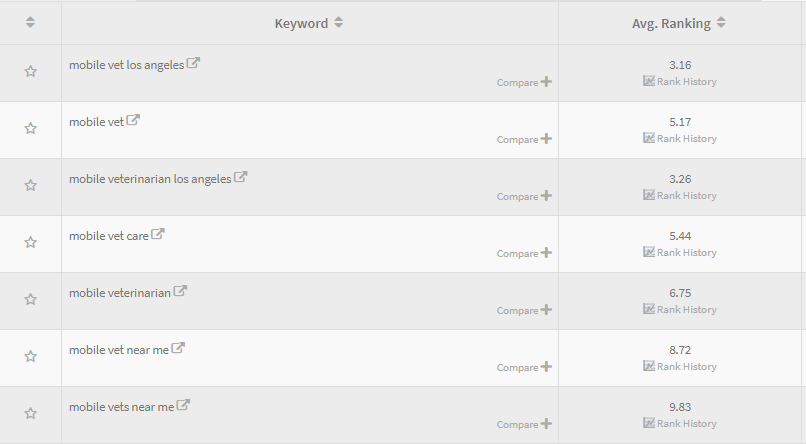Click external link icon beside 'mobile vet near me'
The width and height of the screenshot is (806, 444).
(x=178, y=348)
